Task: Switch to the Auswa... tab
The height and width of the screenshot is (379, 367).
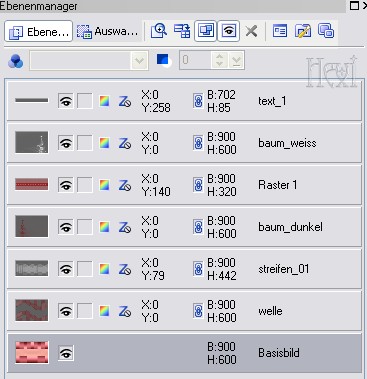Action: pyautogui.click(x=107, y=32)
